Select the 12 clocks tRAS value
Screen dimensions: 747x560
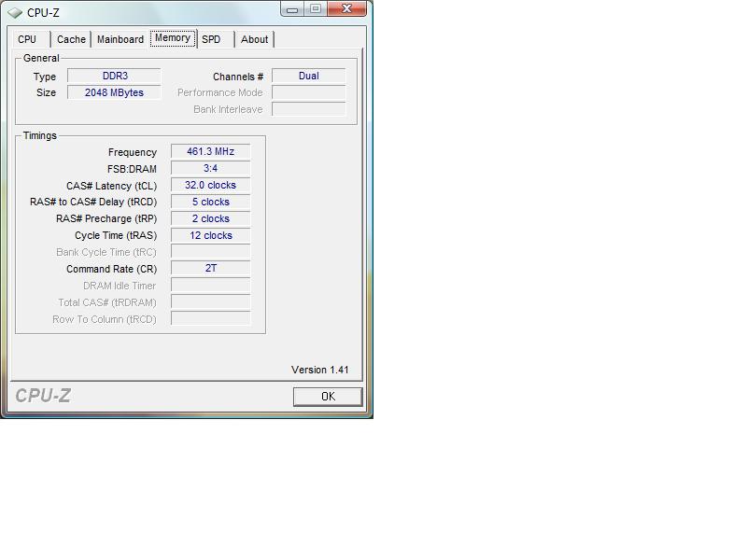click(x=211, y=236)
